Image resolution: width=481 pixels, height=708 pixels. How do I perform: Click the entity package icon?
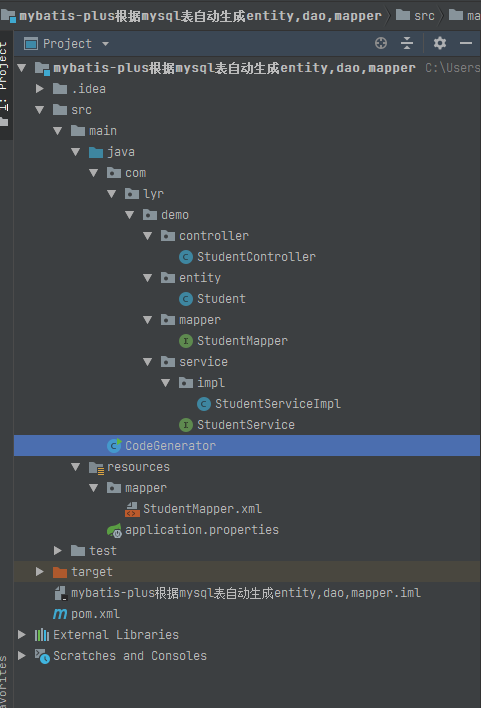pos(168,278)
